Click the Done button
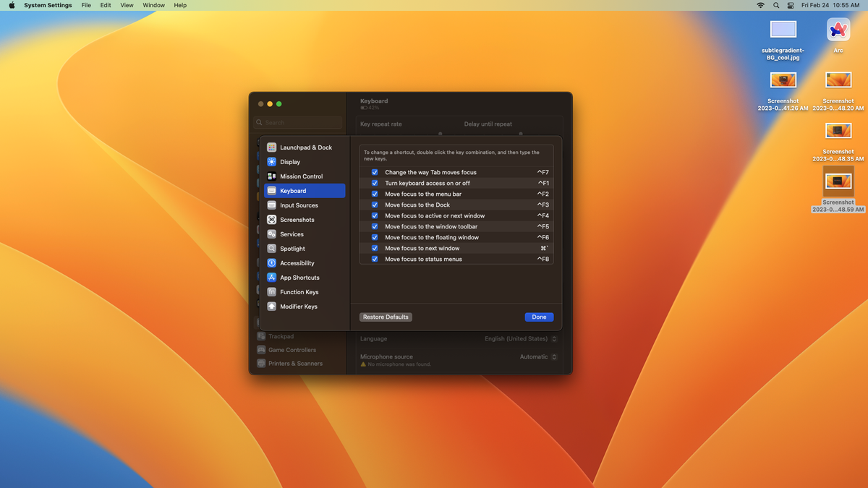This screenshot has height=488, width=868. (x=539, y=317)
